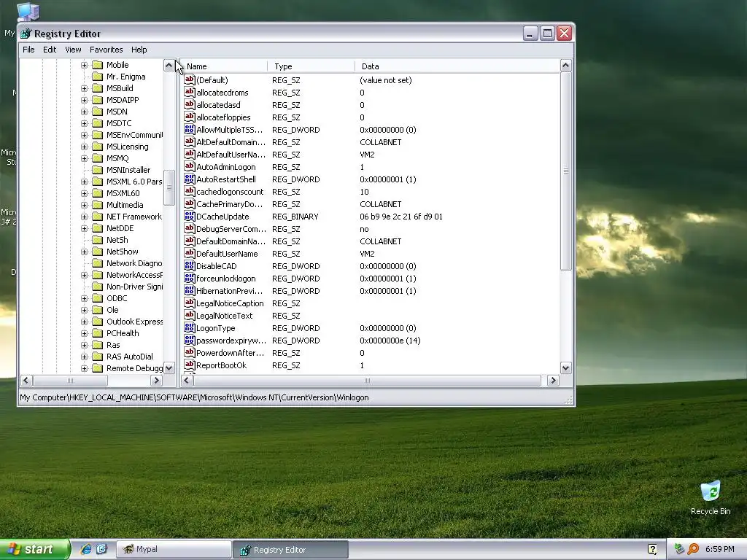Sort by the Type column header

pyautogui.click(x=311, y=66)
